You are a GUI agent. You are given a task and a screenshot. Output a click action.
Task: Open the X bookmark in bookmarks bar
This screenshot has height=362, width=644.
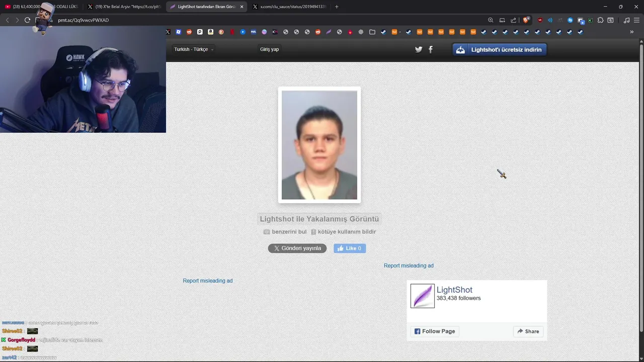pyautogui.click(x=168, y=32)
